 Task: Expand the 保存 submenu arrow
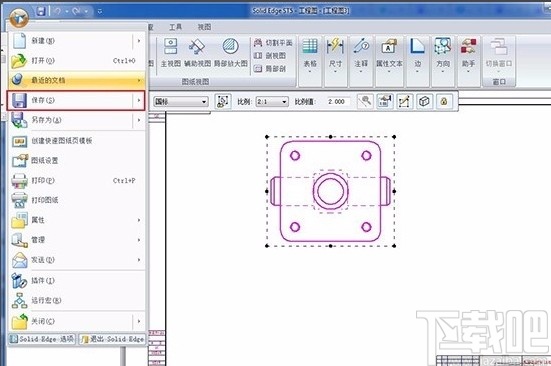(139, 100)
